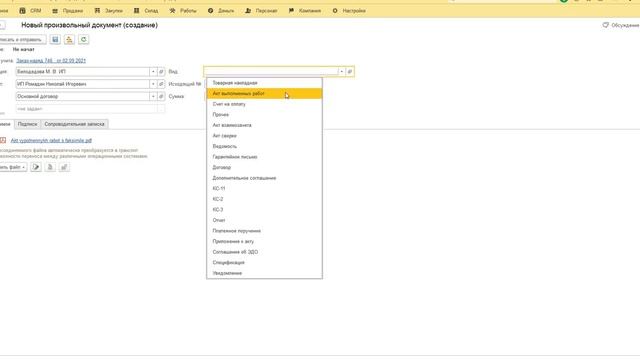
Task: Choose Спецификация from the list
Action: click(264, 263)
